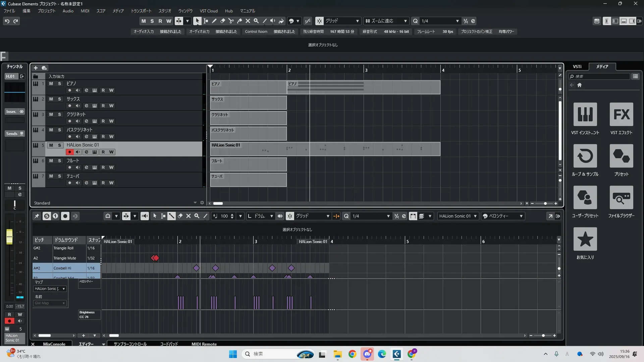Adjust the channel volume fader handle
Viewport: 644px width, 362px height.
9,237
